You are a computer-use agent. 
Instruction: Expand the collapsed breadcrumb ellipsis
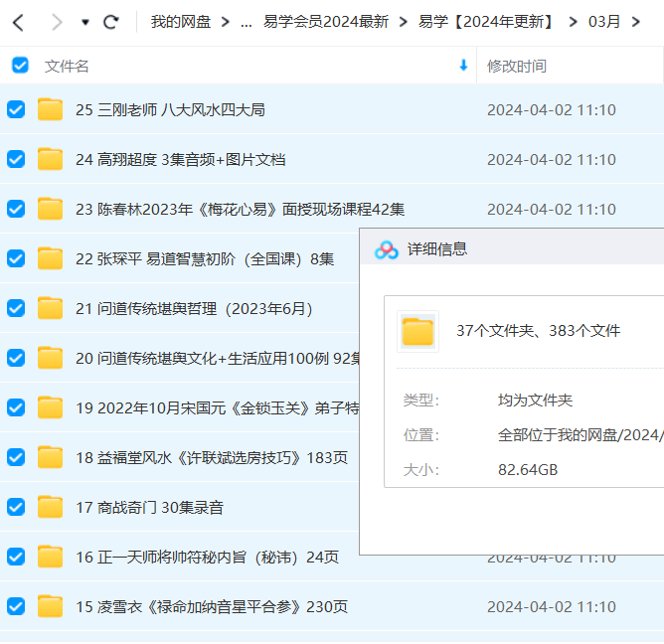tap(246, 21)
